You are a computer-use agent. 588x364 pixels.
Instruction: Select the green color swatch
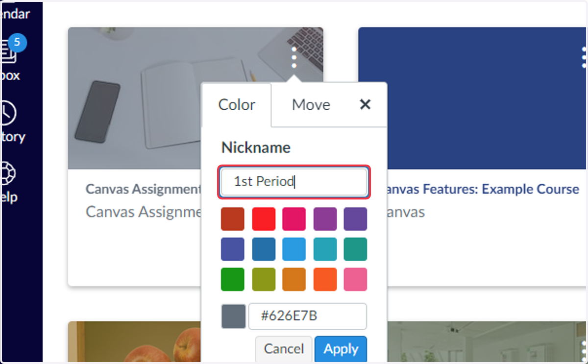233,280
